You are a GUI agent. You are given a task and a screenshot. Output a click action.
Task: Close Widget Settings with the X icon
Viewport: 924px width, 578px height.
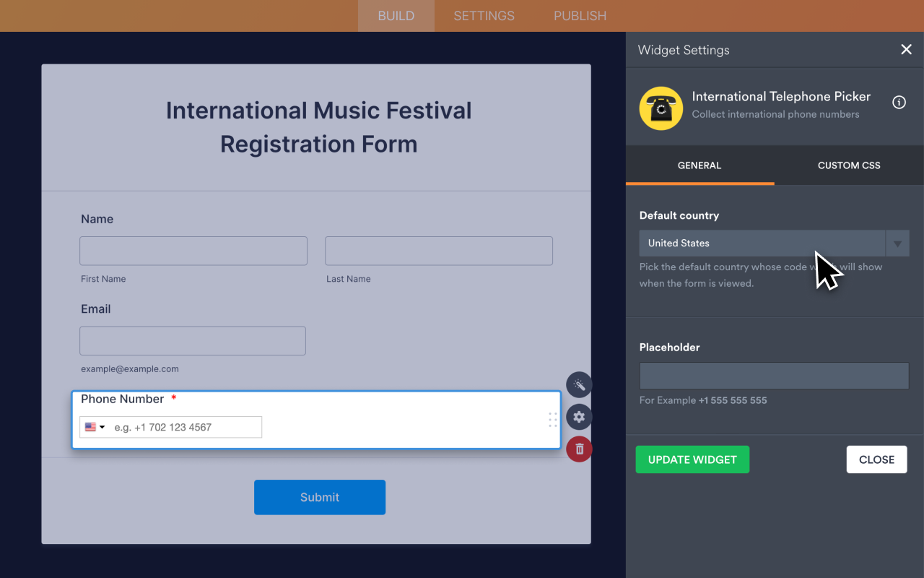click(x=906, y=49)
